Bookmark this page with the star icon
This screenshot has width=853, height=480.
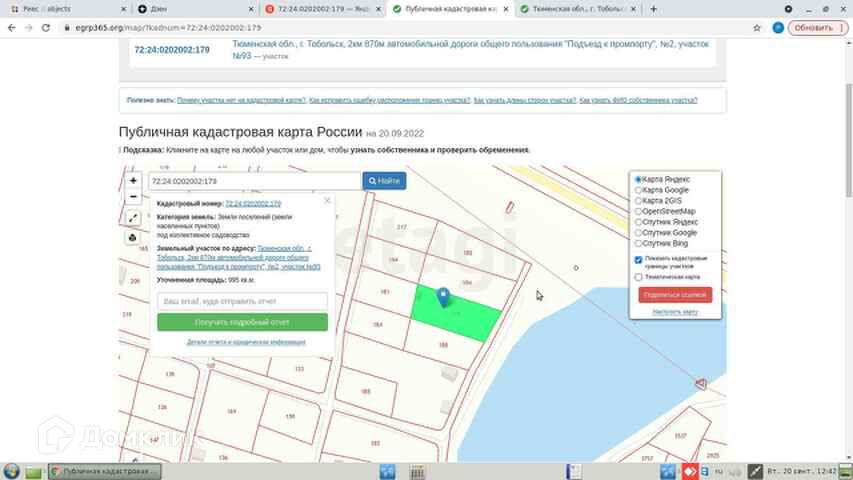tap(757, 28)
